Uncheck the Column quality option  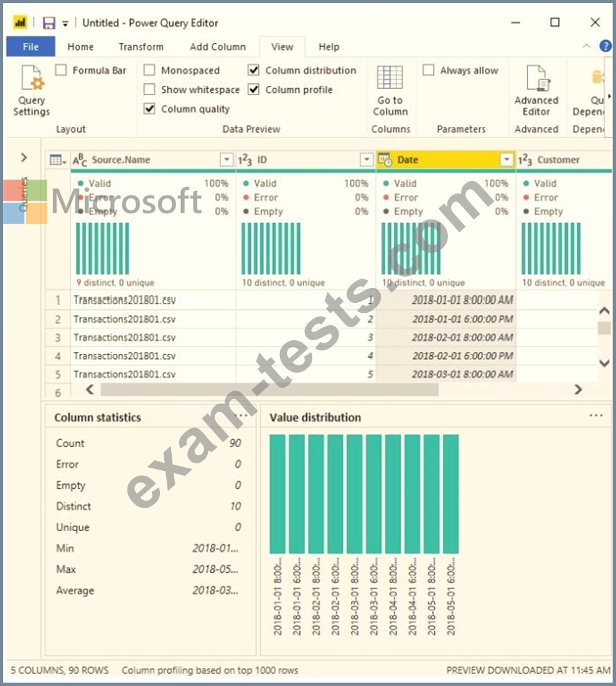pyautogui.click(x=149, y=109)
